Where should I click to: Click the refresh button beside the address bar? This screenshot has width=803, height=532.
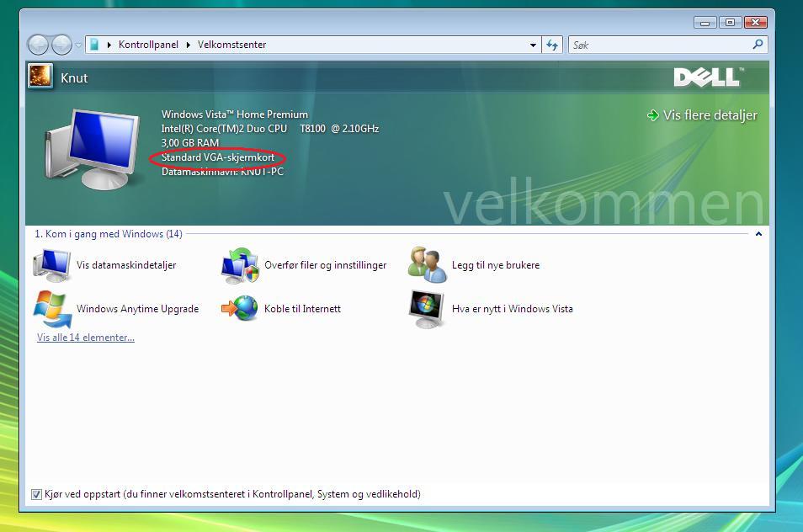click(x=552, y=45)
